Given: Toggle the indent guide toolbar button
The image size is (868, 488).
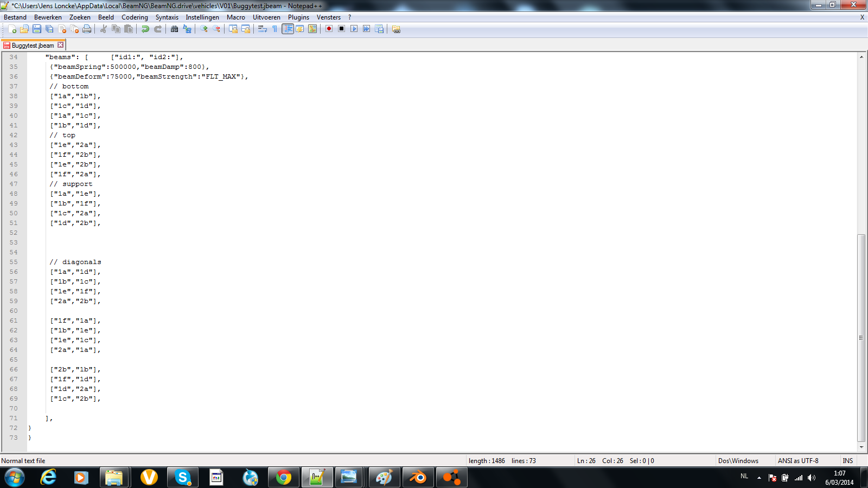Looking at the screenshot, I should click(288, 29).
